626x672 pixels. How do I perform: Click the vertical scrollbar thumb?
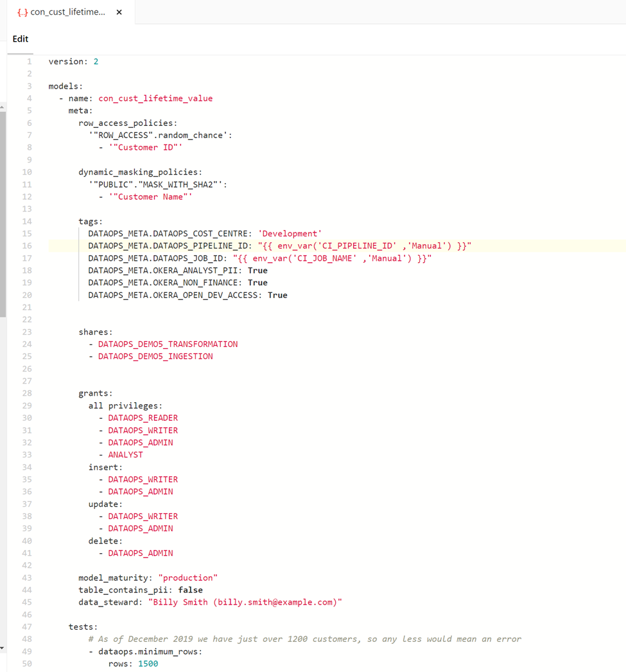pyautogui.click(x=3, y=215)
